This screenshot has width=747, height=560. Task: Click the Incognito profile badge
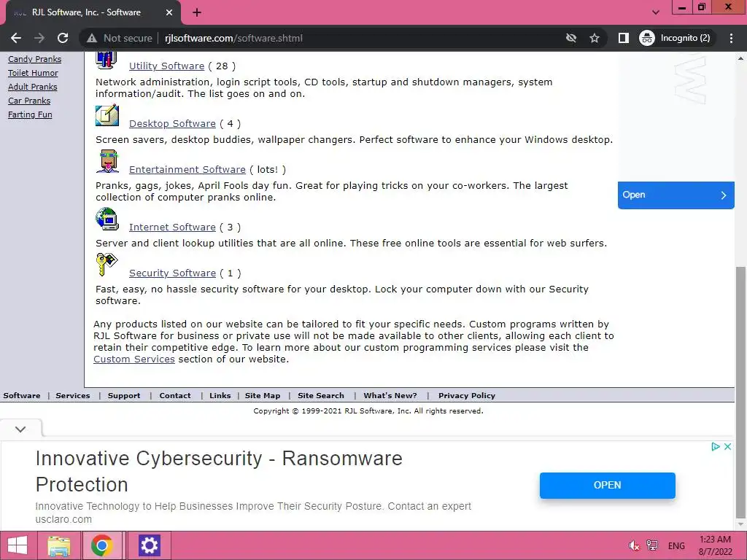click(x=676, y=38)
